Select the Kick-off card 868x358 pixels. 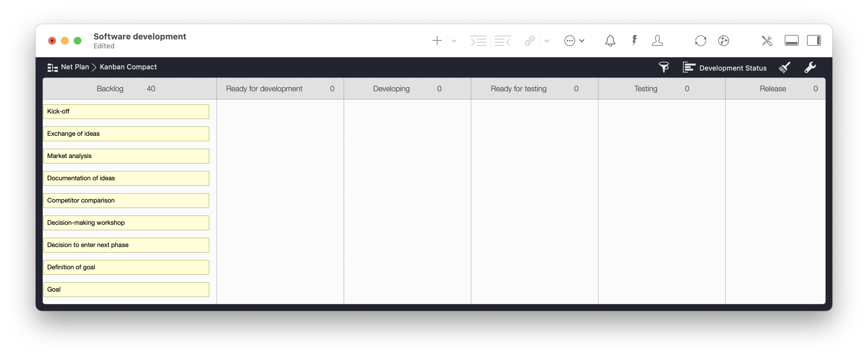126,112
